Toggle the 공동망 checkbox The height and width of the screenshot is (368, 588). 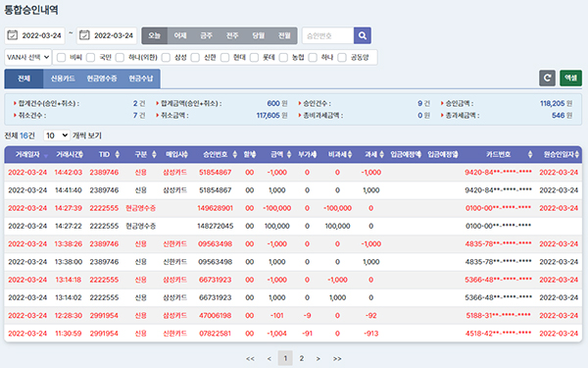coord(342,58)
